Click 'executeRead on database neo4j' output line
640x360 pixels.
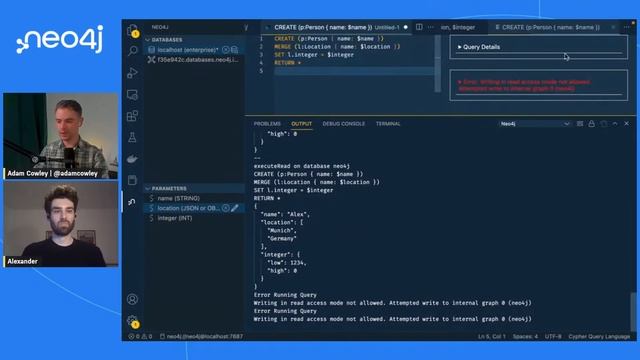302,166
